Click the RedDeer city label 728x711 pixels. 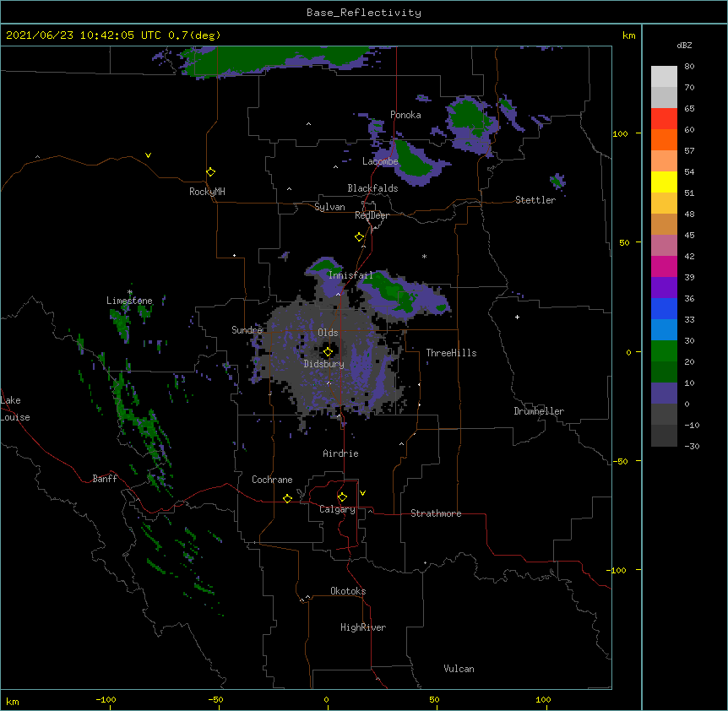(x=372, y=215)
